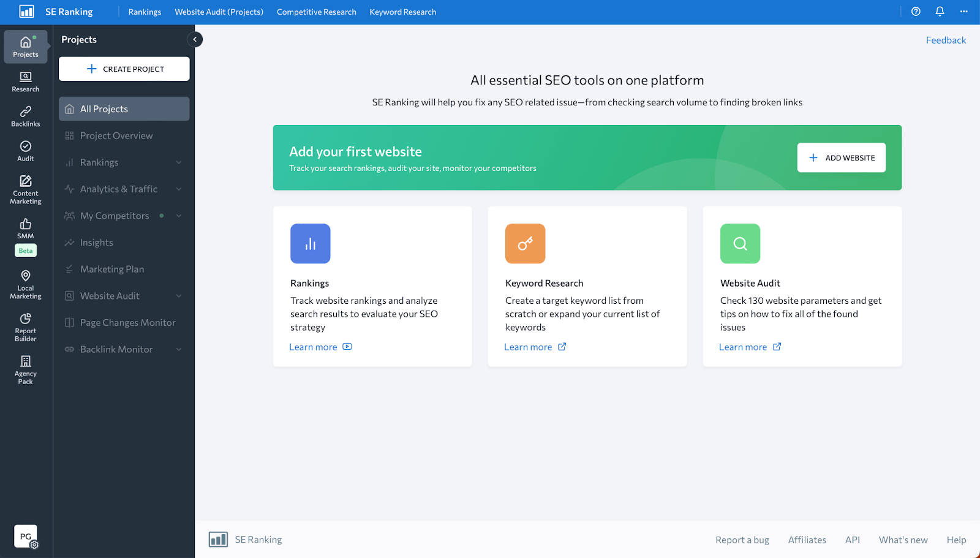This screenshot has height=558, width=980.
Task: Expand the Rankings submenu chevron
Action: 179,162
